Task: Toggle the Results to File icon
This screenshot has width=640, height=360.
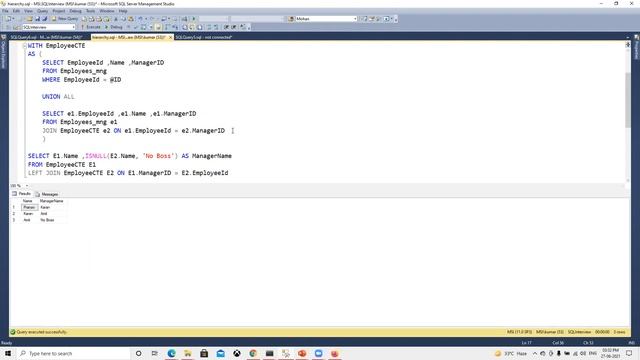Action: click(199, 27)
